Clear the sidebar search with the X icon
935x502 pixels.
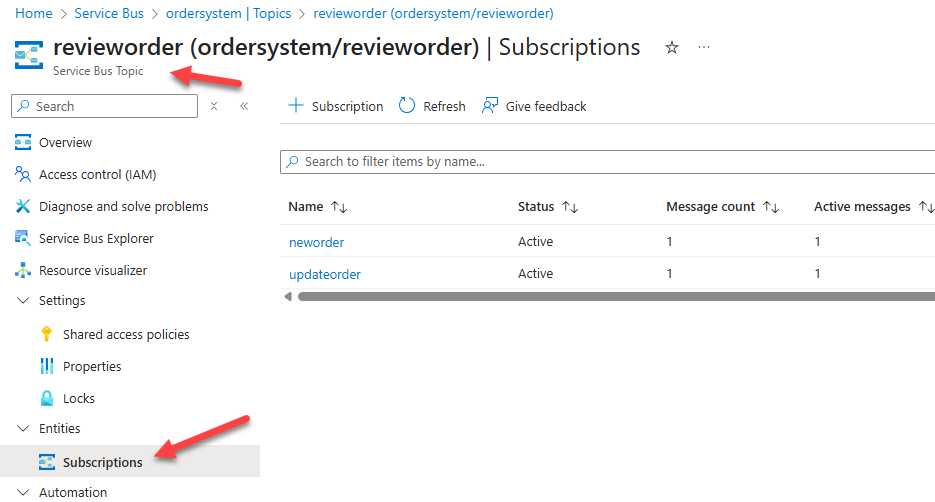[214, 106]
